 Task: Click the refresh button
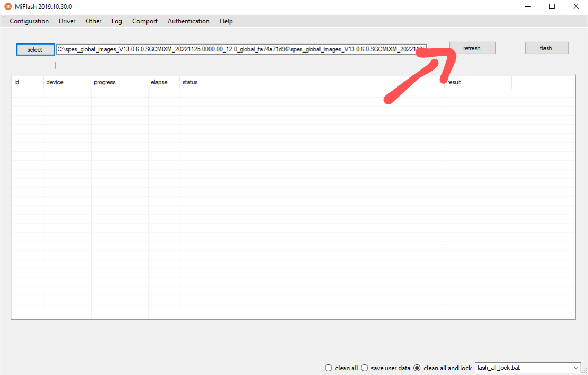tap(472, 48)
